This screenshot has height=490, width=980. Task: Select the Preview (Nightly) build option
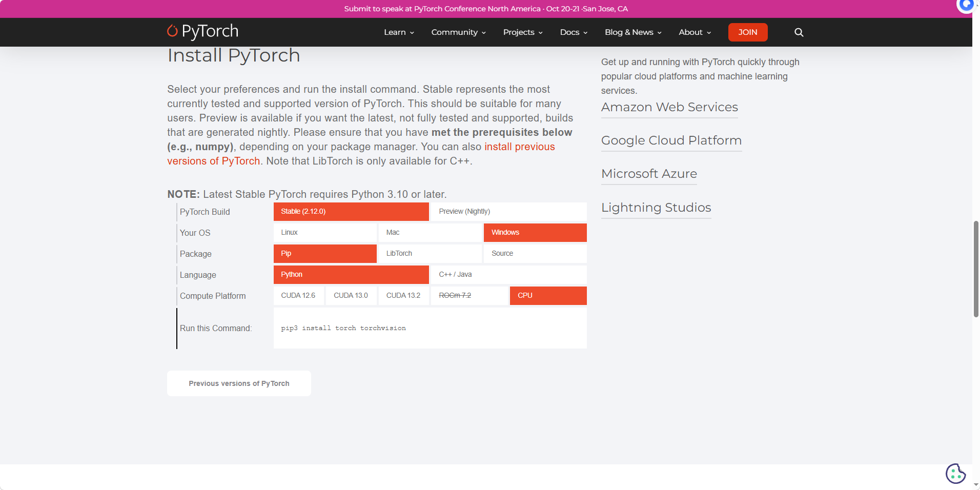pos(508,212)
